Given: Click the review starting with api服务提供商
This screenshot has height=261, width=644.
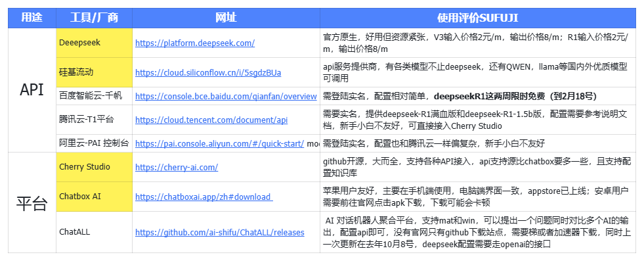Looking at the screenshot, I should (x=478, y=72).
